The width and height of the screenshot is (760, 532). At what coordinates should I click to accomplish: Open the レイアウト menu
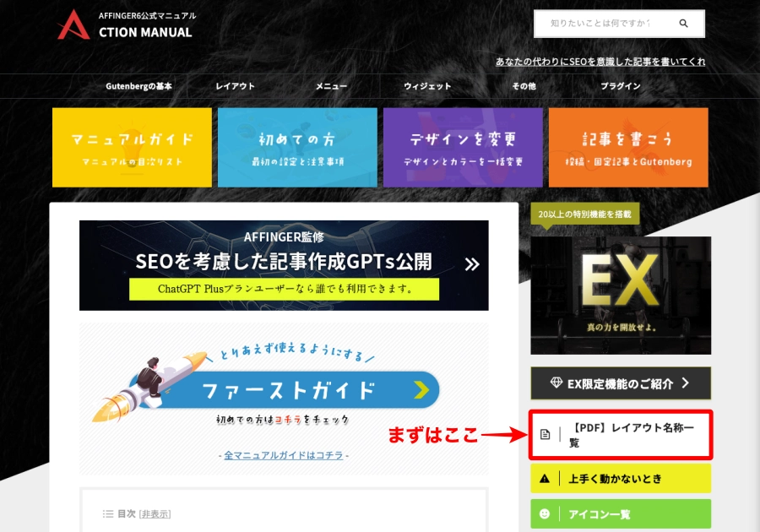click(x=235, y=86)
